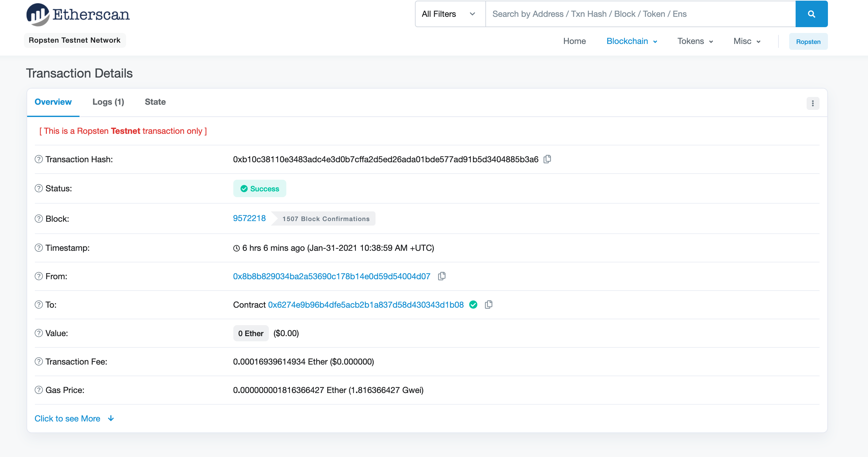Click the 0 Ether value badge
Image resolution: width=868 pixels, height=457 pixels.
[251, 333]
